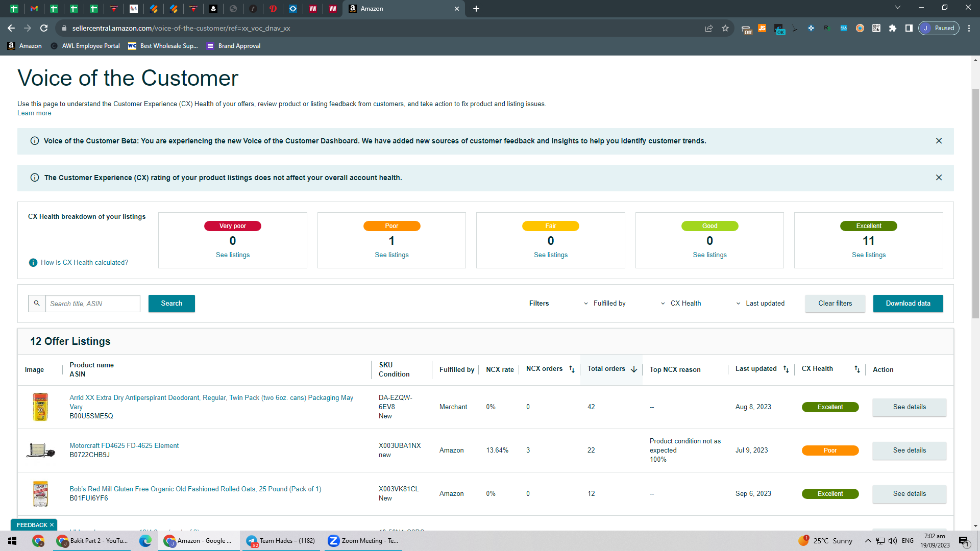See listings under Excellent
The width and height of the screenshot is (980, 551).
869,255
